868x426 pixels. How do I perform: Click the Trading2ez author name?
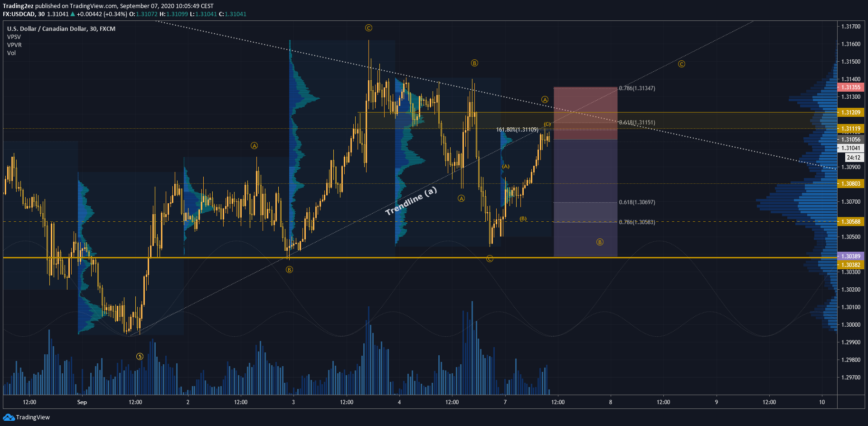point(18,6)
